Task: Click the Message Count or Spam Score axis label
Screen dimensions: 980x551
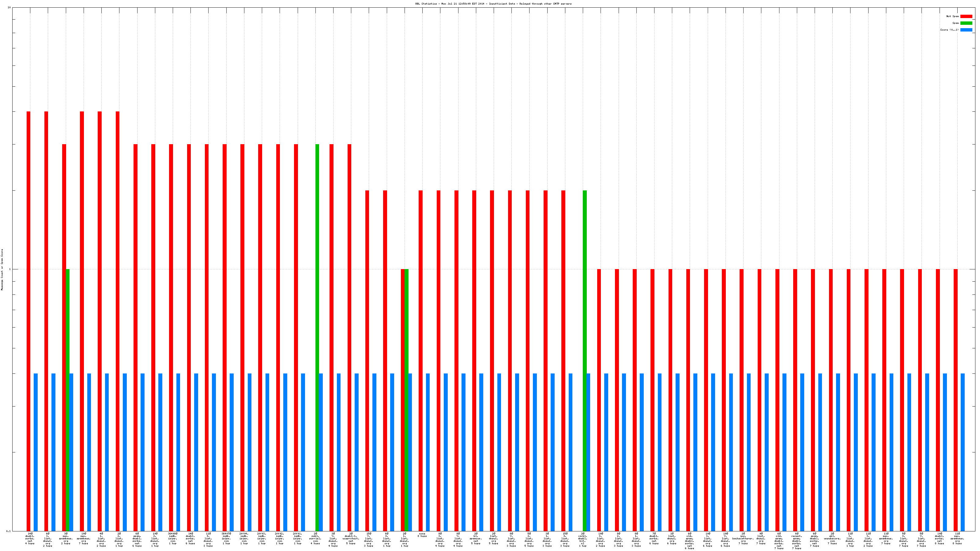Action: [x=2, y=270]
